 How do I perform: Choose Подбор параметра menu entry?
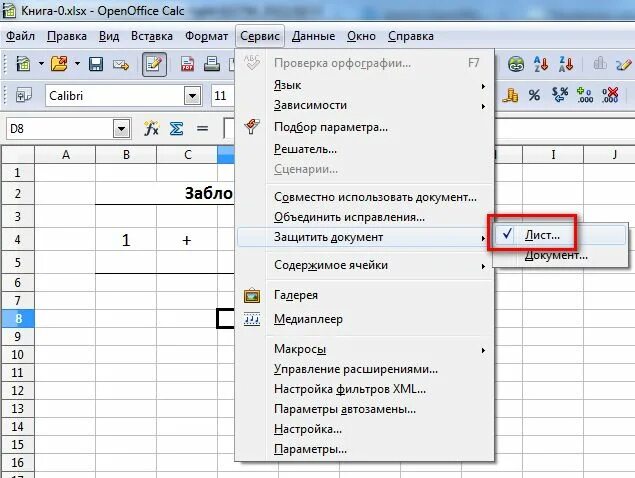pos(364,127)
